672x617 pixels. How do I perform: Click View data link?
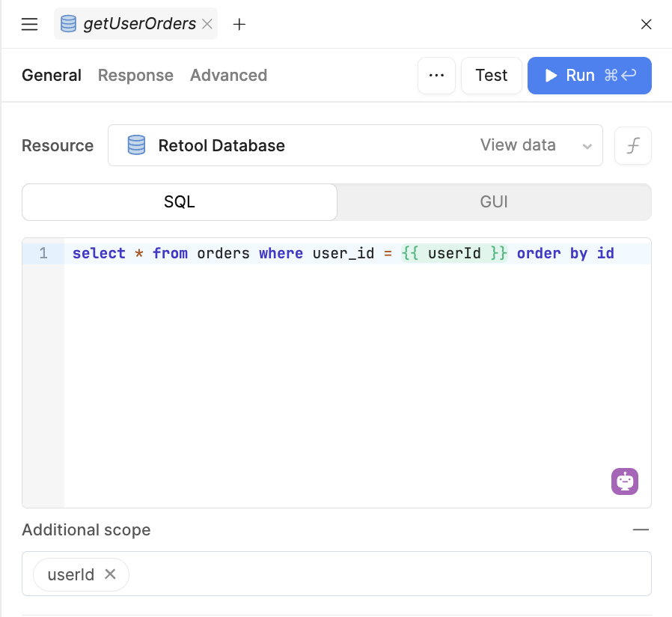[x=518, y=145]
